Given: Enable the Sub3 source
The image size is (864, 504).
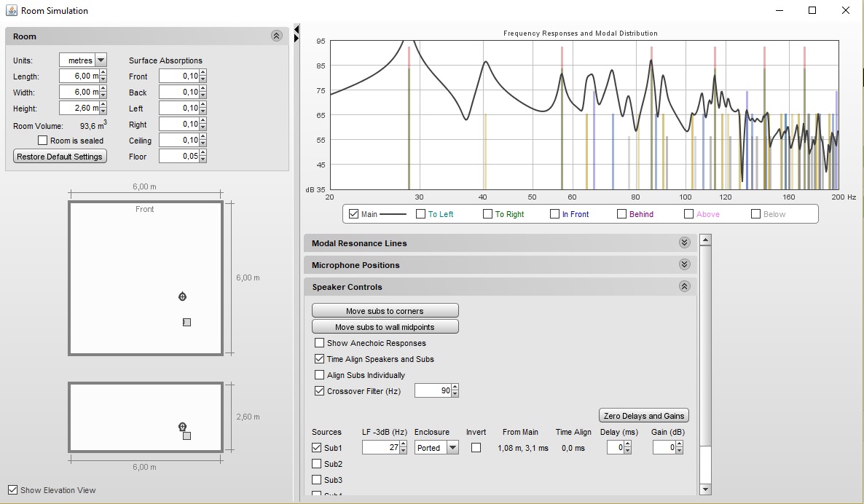Looking at the screenshot, I should [x=316, y=480].
